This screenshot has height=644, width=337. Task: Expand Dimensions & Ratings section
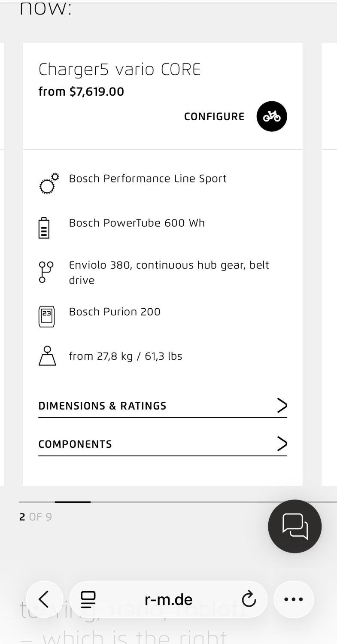click(x=102, y=406)
